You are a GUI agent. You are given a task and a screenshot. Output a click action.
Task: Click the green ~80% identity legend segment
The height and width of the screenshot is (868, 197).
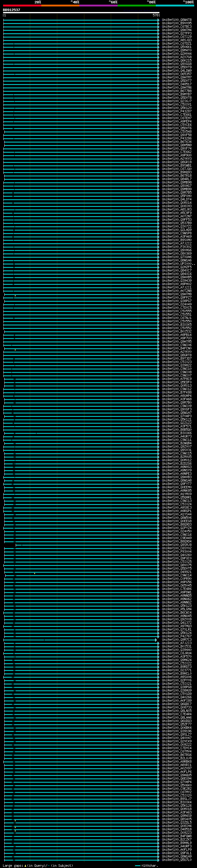click(137, 6)
